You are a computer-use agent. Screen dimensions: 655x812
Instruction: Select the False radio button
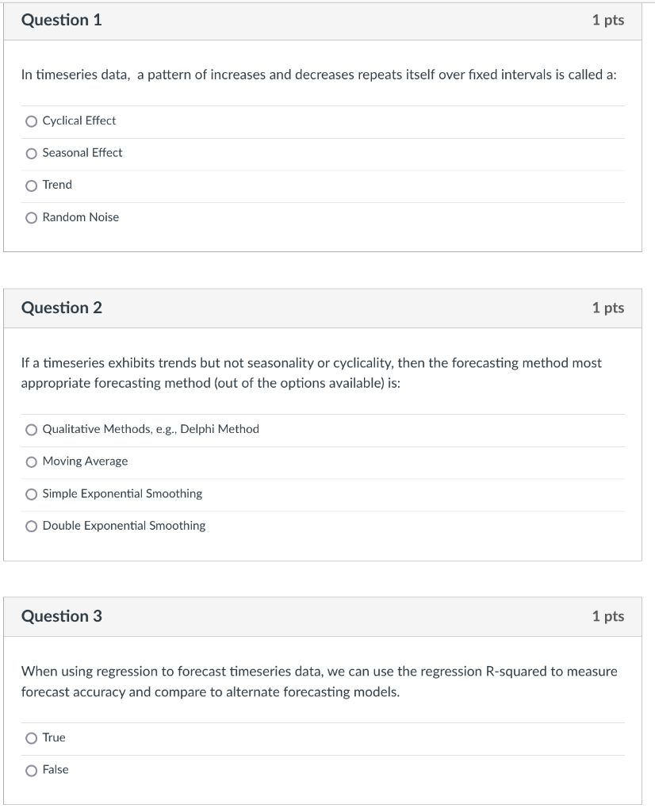[31, 770]
